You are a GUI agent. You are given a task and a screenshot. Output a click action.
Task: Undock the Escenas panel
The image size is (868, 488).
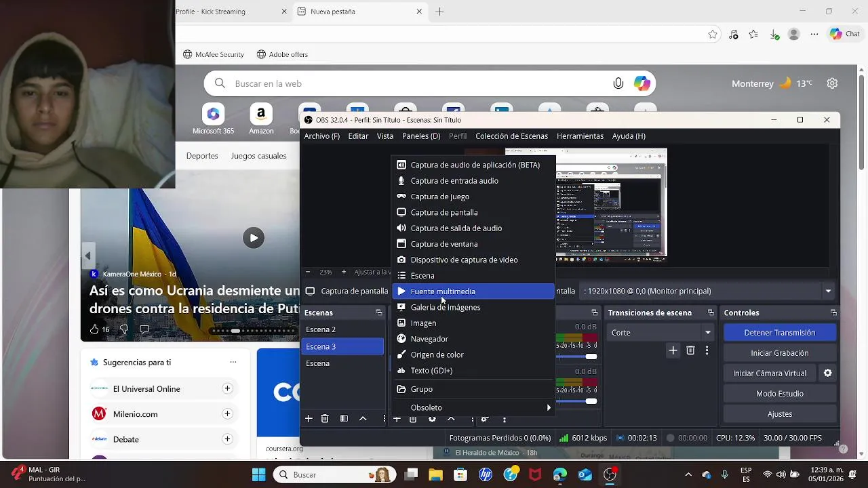[378, 312]
